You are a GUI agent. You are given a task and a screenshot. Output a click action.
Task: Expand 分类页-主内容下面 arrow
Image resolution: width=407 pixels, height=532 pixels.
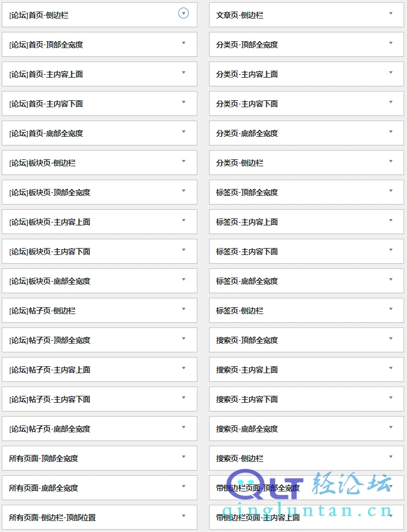tap(391, 102)
